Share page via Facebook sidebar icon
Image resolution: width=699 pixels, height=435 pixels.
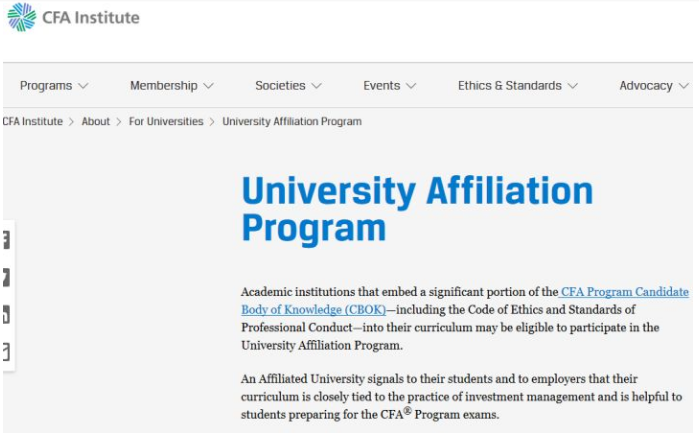(5, 240)
